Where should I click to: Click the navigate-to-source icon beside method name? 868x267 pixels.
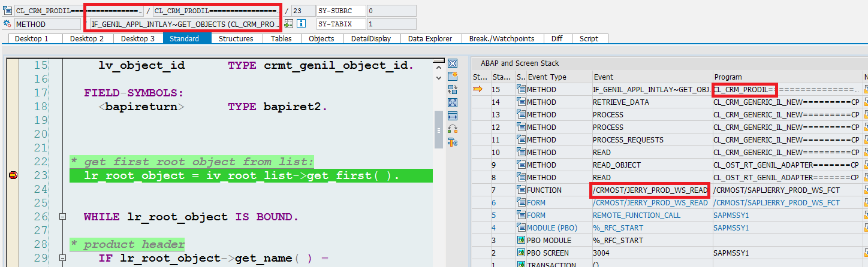pos(289,24)
